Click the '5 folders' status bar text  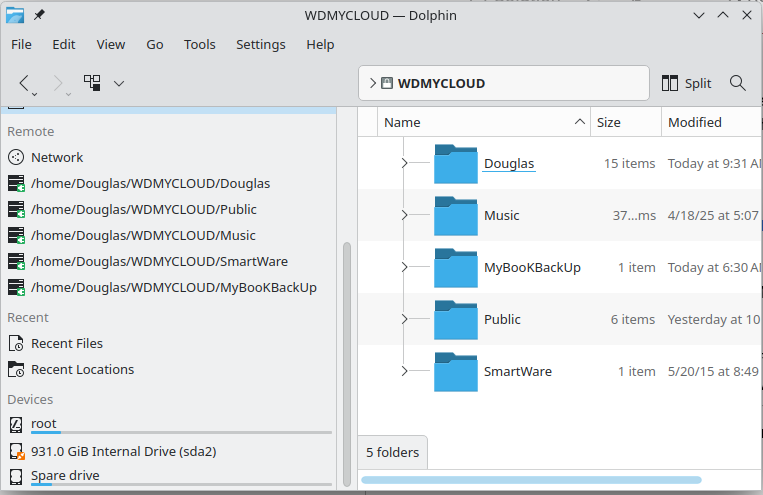pyautogui.click(x=393, y=452)
